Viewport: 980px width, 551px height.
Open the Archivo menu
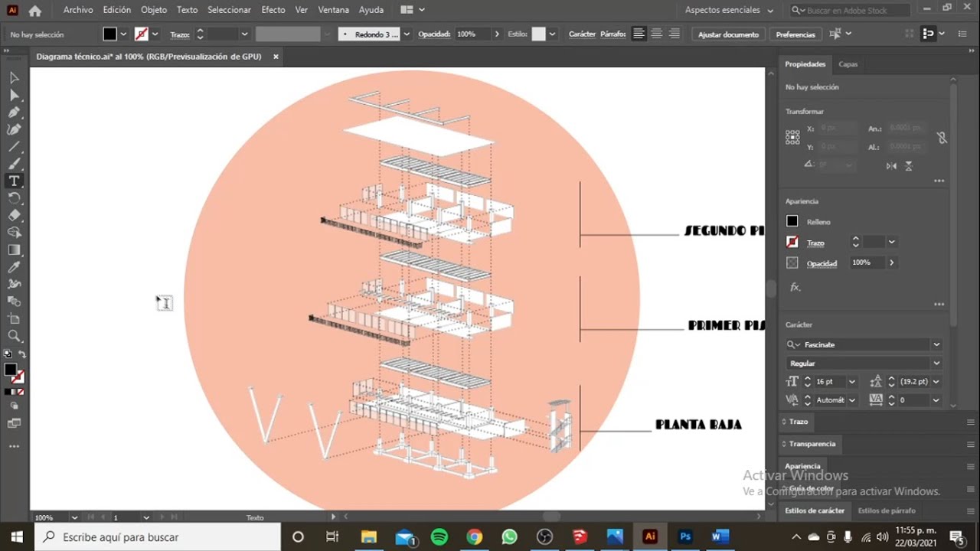pos(78,10)
